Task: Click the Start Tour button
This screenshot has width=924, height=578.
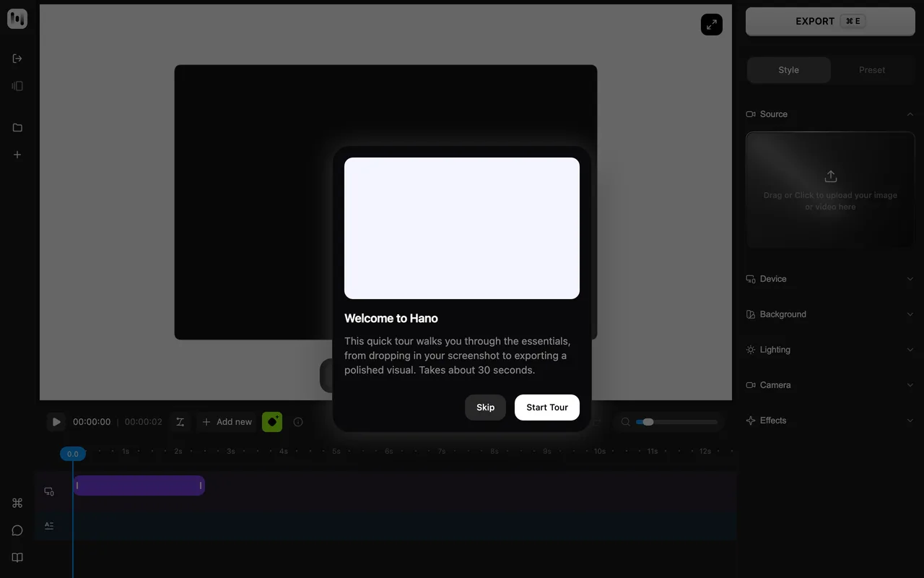Action: coord(547,407)
